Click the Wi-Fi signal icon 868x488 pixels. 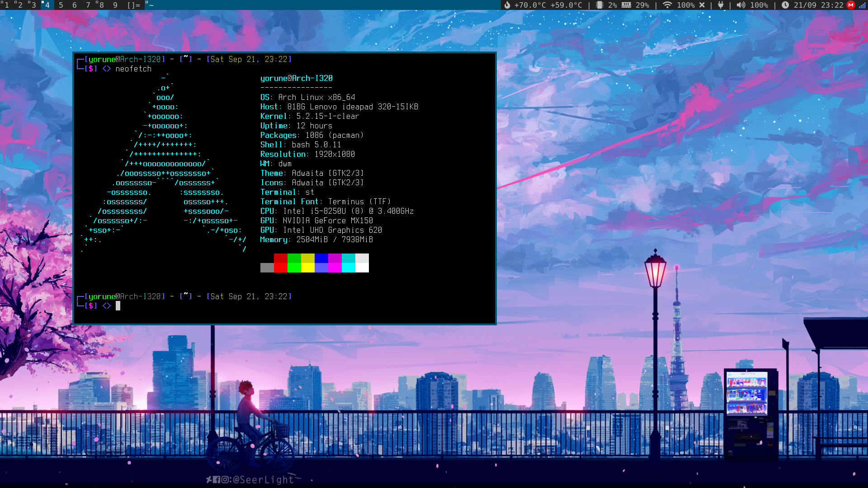(x=667, y=5)
